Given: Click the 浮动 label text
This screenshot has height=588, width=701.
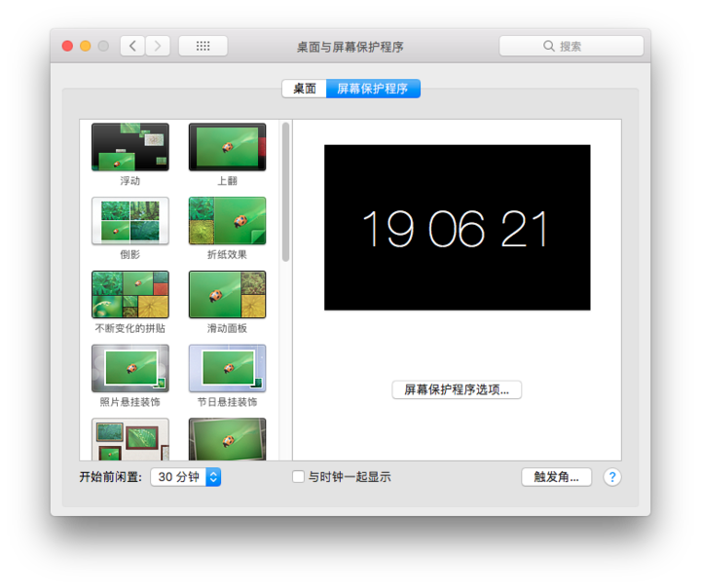Looking at the screenshot, I should coord(130,181).
